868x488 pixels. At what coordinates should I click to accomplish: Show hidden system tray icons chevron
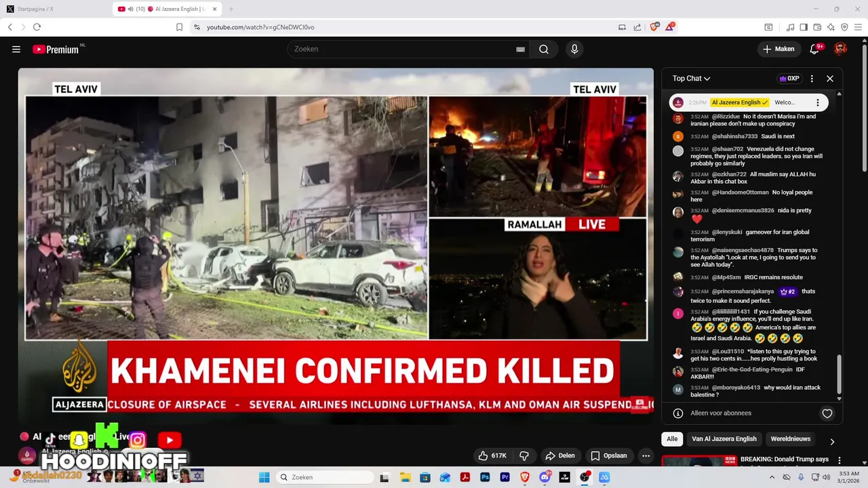(x=772, y=477)
